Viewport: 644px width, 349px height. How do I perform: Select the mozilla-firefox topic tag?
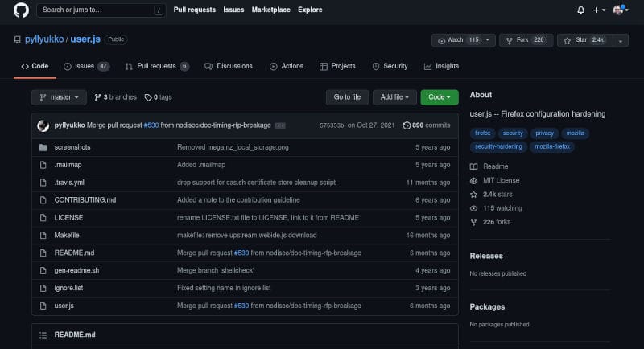(x=552, y=147)
